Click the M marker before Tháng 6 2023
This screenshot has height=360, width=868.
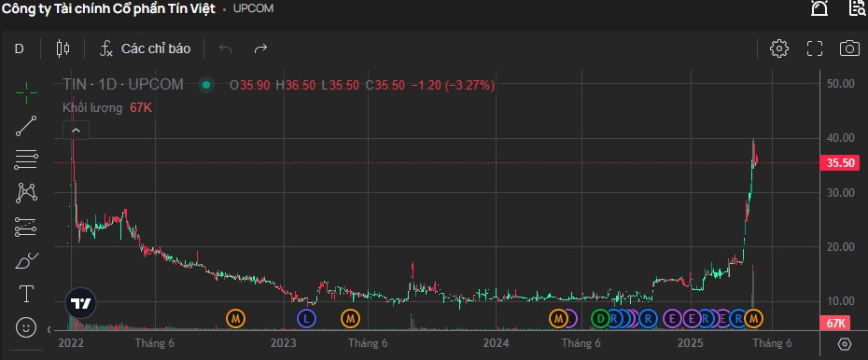pos(350,319)
